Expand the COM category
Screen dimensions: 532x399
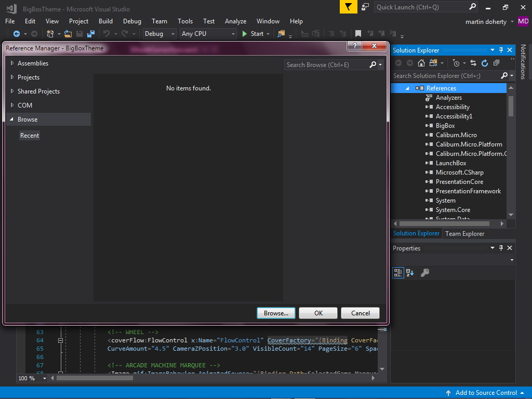[12, 105]
